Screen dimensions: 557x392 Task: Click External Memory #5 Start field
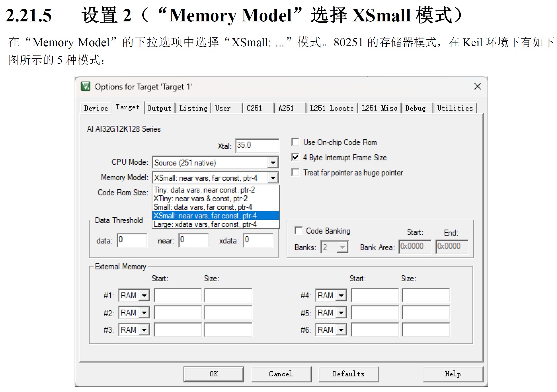[375, 313]
